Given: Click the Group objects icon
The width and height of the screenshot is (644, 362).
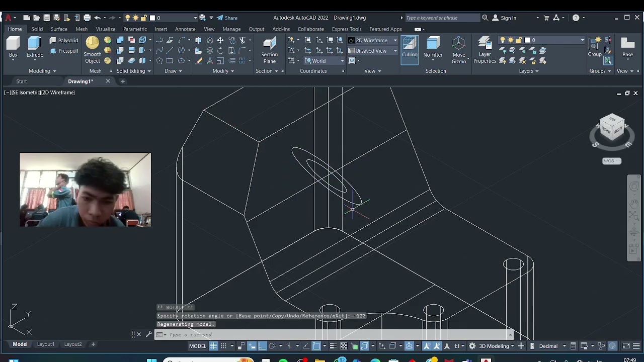Looking at the screenshot, I should pos(595,46).
